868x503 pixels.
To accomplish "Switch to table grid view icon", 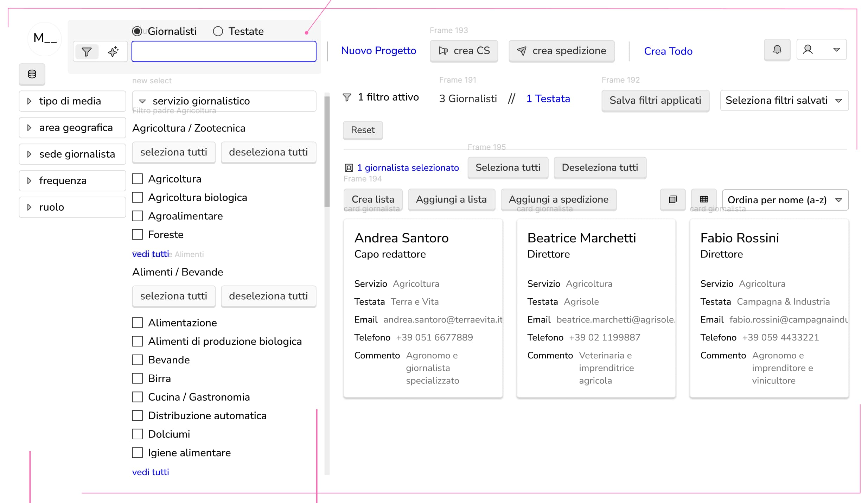I will [704, 199].
